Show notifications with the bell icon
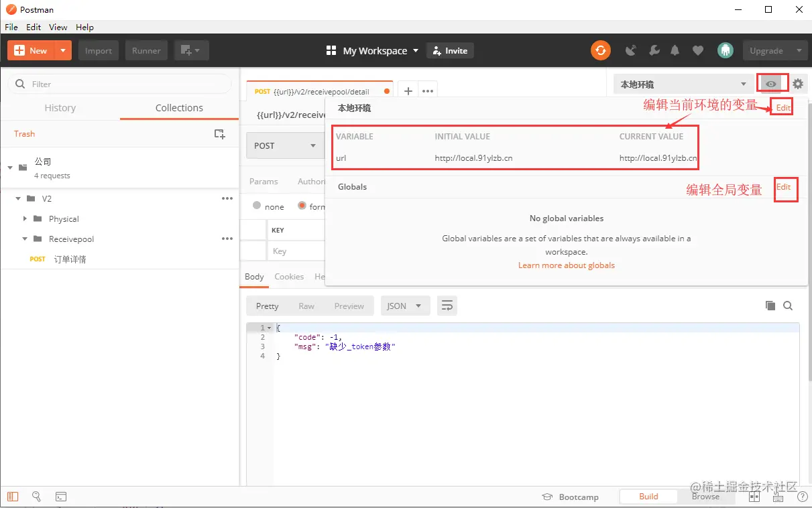The height and width of the screenshot is (508, 812). click(x=675, y=50)
